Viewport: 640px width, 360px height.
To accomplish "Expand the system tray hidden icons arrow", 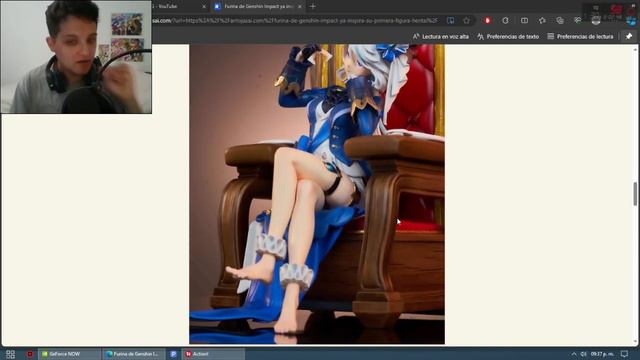I will (574, 354).
